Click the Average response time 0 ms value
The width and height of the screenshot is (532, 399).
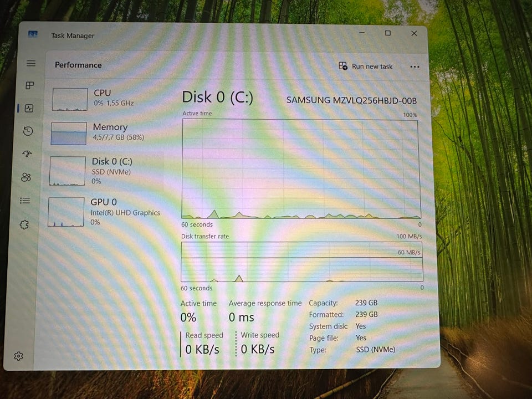(241, 318)
